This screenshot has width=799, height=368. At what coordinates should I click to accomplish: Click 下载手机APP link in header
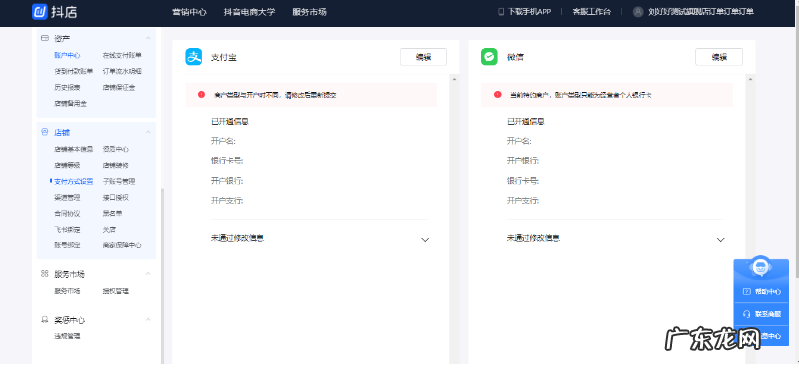(x=529, y=12)
